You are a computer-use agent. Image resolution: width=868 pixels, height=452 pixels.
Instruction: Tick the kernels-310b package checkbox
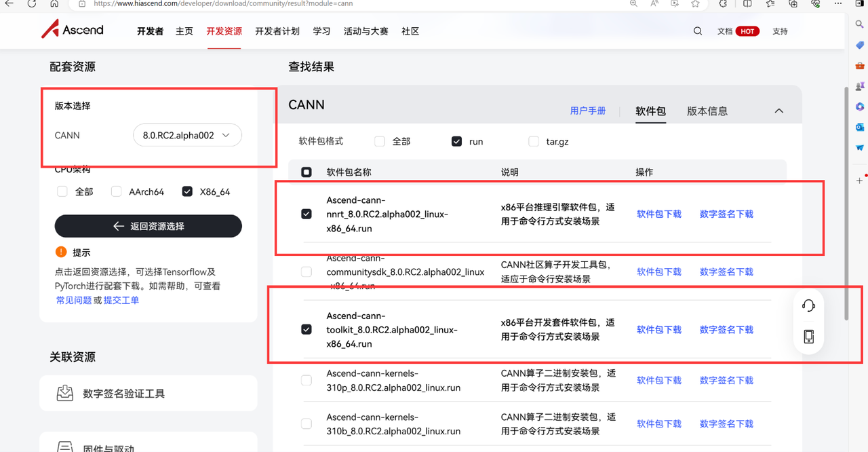point(307,423)
